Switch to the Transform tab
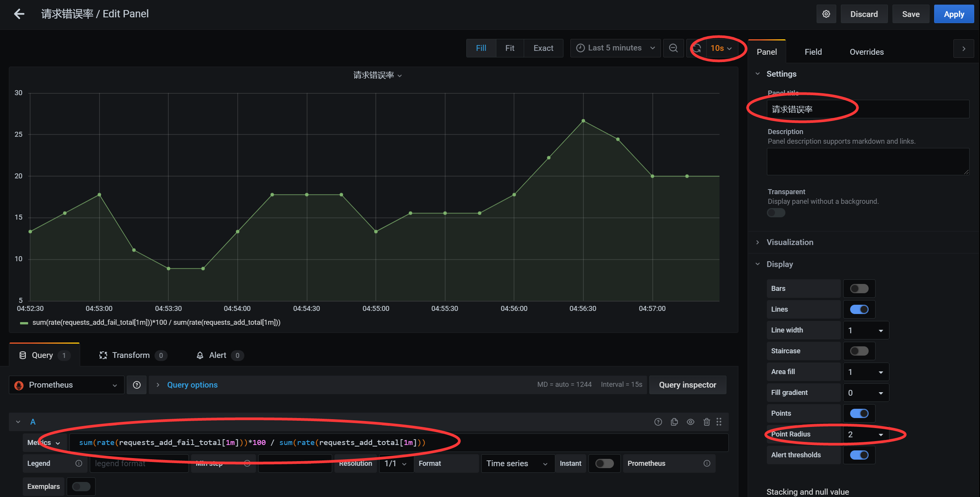The image size is (980, 497). pos(131,355)
